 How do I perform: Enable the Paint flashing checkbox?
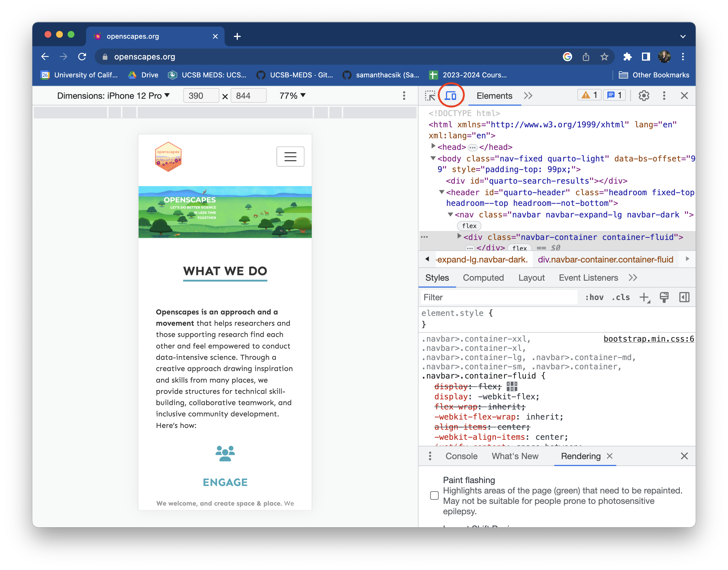[434, 496]
